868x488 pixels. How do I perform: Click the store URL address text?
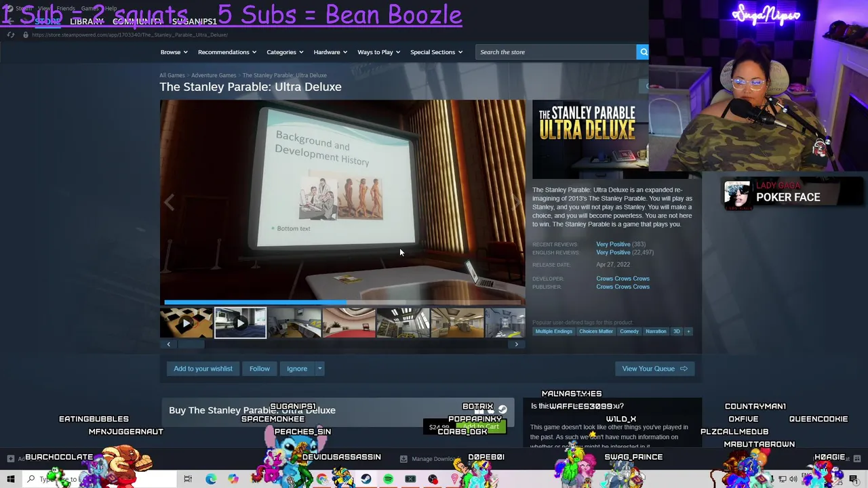130,35
